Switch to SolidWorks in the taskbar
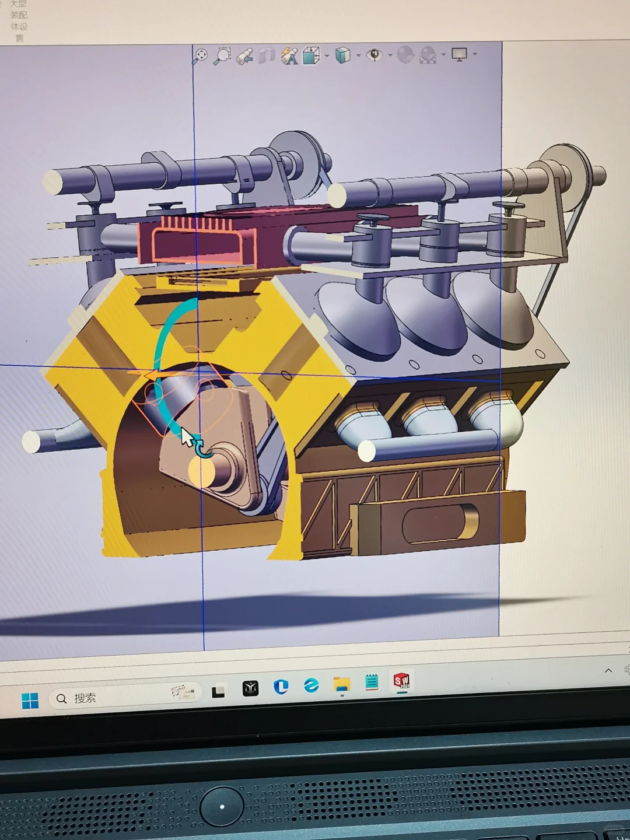 [402, 681]
